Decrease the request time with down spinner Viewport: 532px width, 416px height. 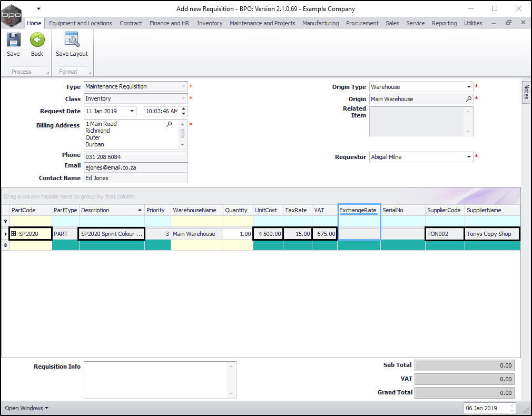(183, 113)
